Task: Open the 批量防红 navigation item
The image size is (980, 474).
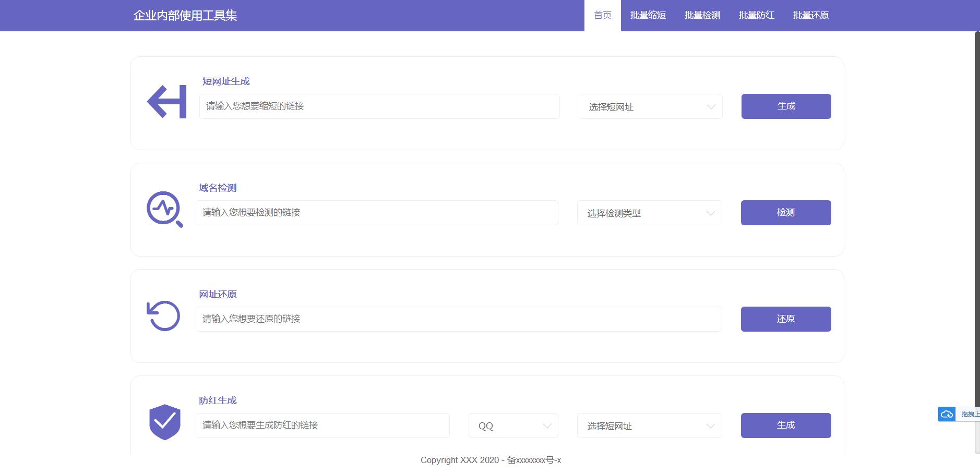Action: [x=756, y=16]
